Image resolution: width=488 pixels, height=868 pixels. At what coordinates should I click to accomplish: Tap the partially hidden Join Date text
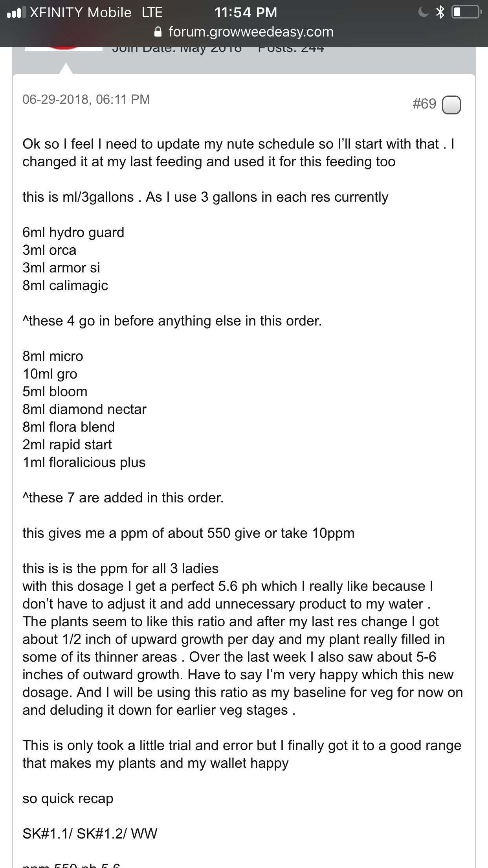point(177,49)
